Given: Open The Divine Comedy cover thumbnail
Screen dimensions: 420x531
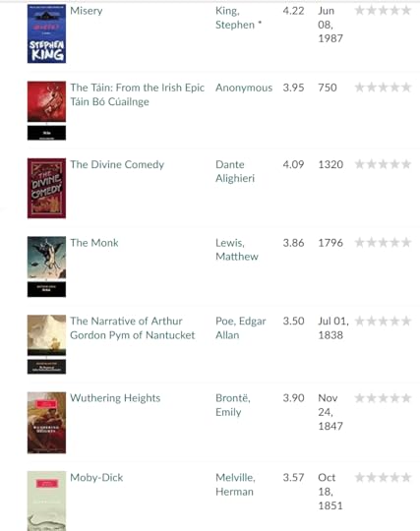Looking at the screenshot, I should [x=47, y=188].
